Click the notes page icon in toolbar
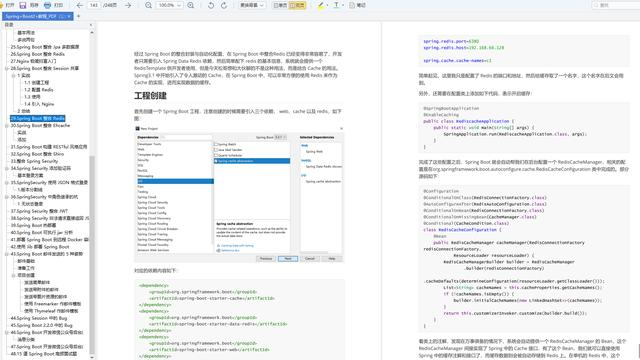Screen dimensions: 640x360 pyautogui.click(x=352, y=5)
